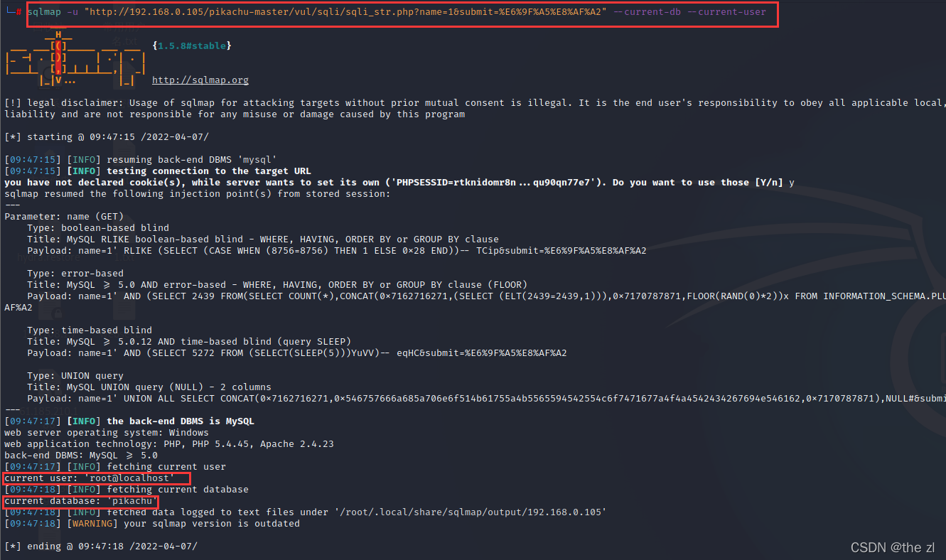This screenshot has height=560, width=946.
Task: Select 'fetching current database' log line
Action: pyautogui.click(x=127, y=490)
